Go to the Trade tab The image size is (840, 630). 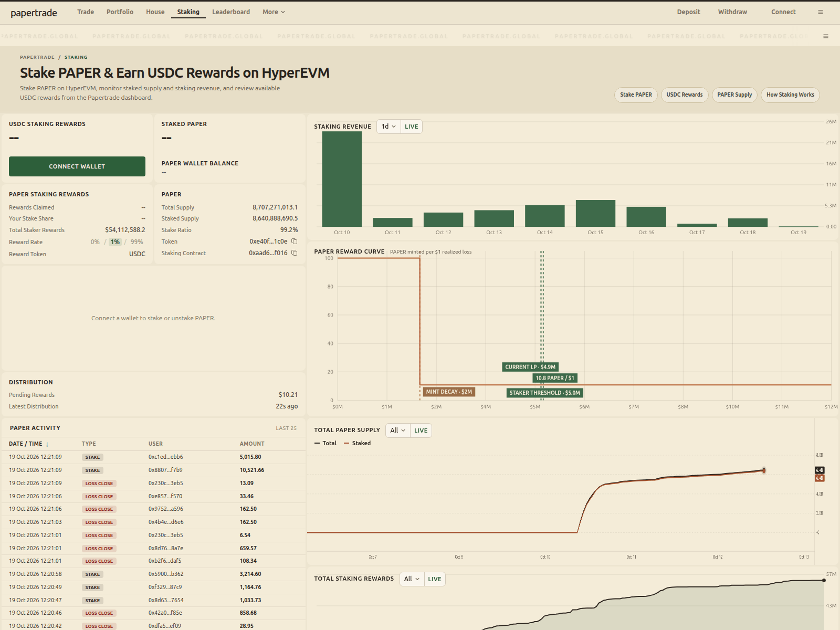[x=86, y=12]
